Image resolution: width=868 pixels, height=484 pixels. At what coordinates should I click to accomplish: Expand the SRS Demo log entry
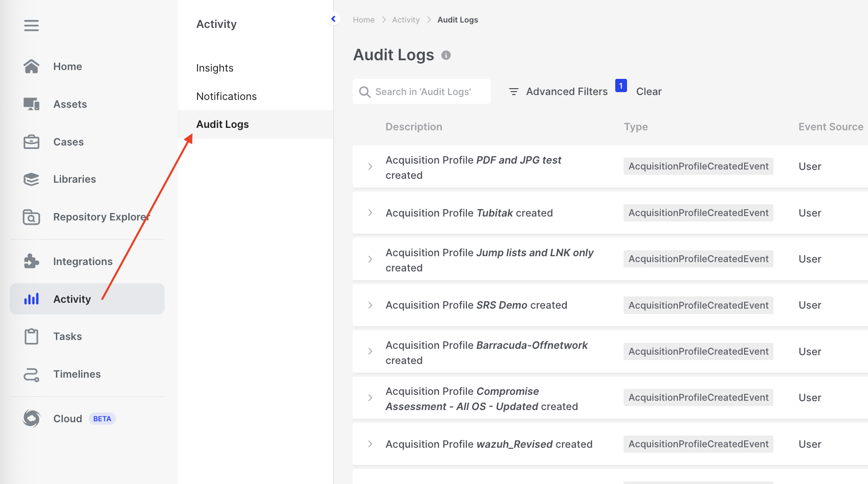coord(370,306)
